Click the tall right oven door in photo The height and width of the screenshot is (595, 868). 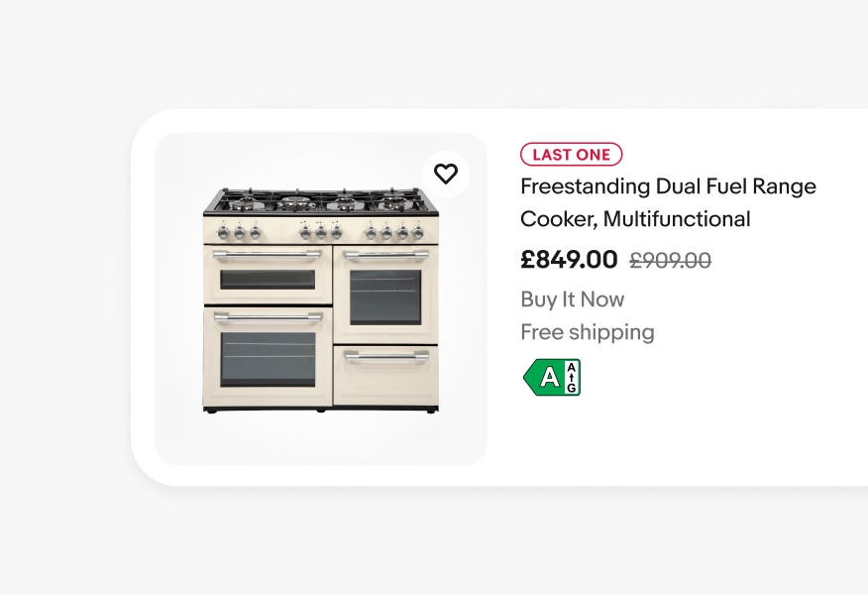click(x=385, y=295)
